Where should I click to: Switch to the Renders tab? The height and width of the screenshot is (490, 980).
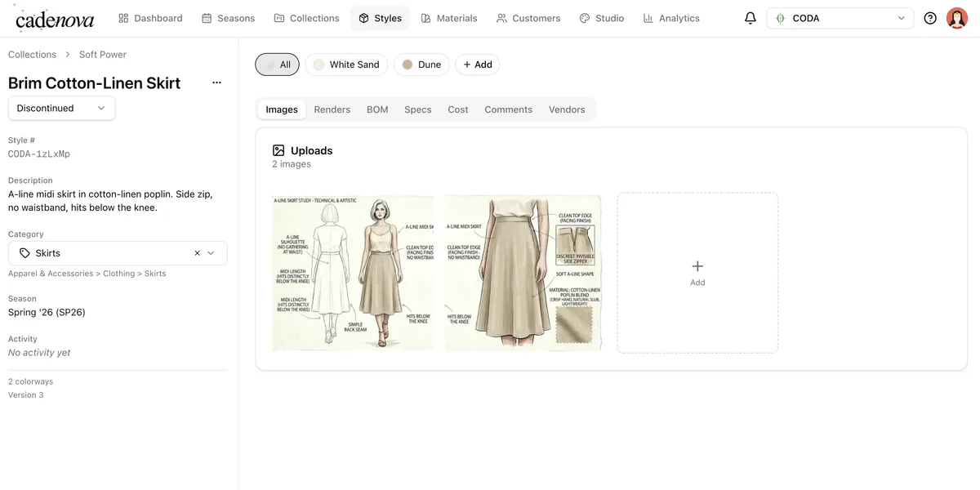[332, 109]
